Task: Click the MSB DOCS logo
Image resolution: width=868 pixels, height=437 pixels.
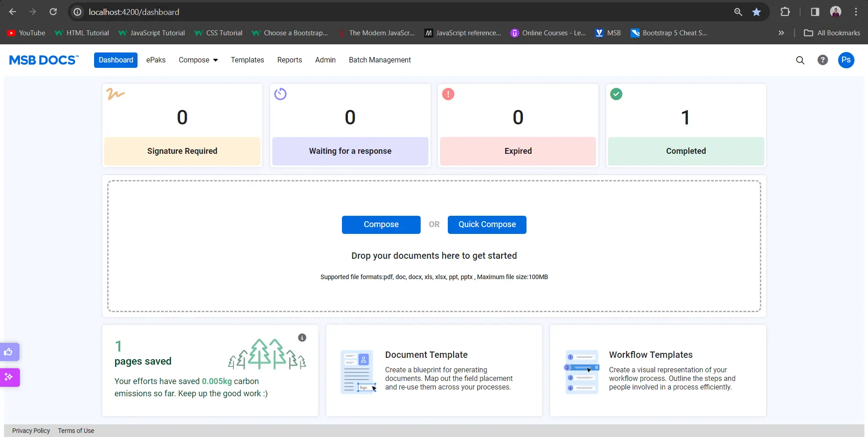Action: (44, 60)
